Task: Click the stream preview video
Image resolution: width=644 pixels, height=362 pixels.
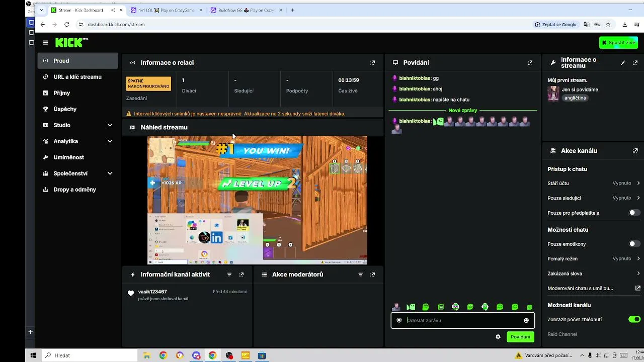Action: click(257, 200)
